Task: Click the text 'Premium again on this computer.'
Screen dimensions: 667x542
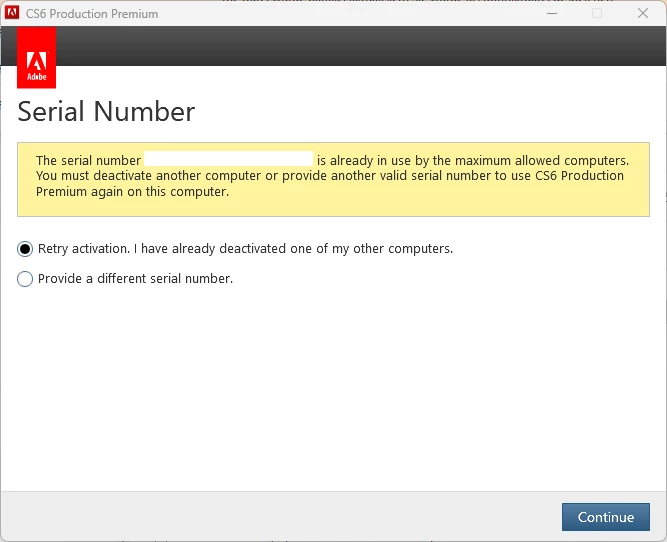Action: tap(132, 192)
